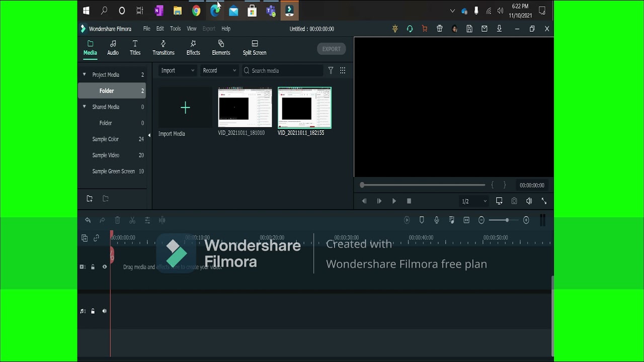Lock the video track 1
Screen dimensions: 644x362
(x=93, y=267)
